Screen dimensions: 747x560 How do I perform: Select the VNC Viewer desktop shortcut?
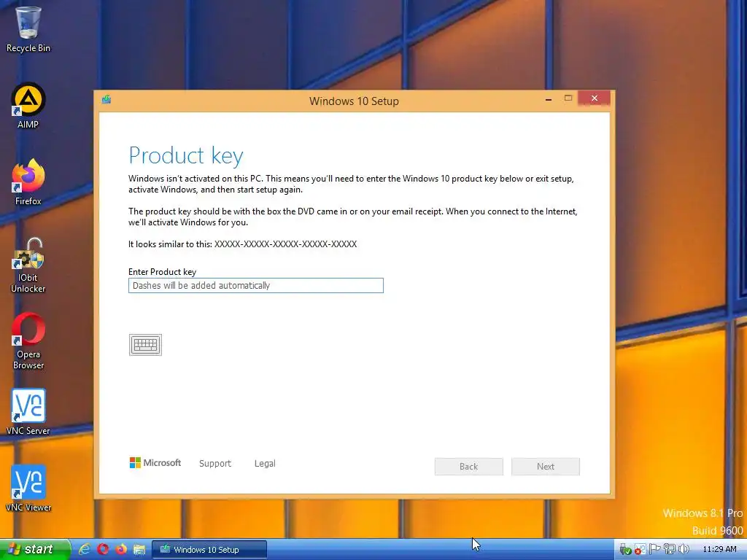click(x=28, y=489)
